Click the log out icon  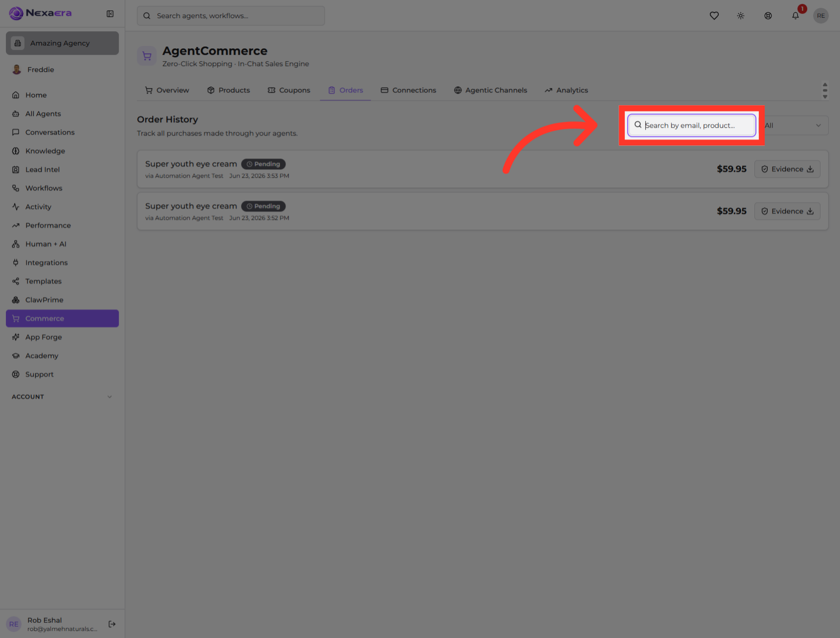point(112,624)
